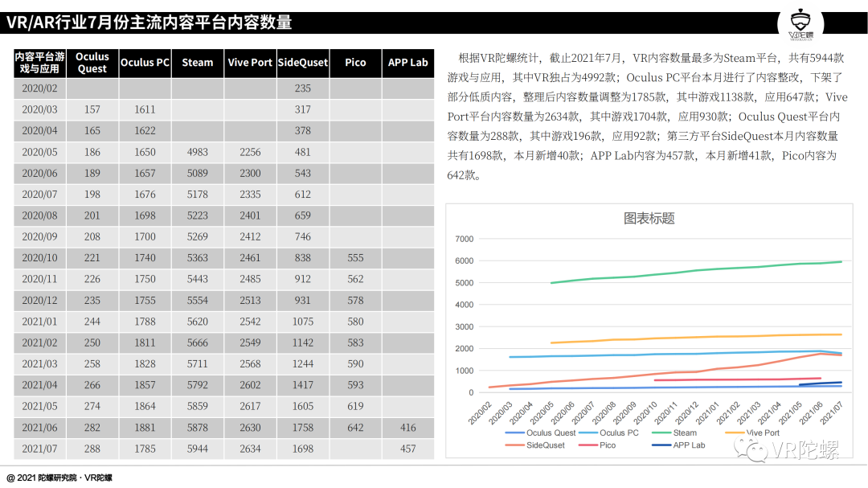Screen dimensions: 868x488
Task: Select the "2021/01" date cell in the table
Action: [x=40, y=322]
